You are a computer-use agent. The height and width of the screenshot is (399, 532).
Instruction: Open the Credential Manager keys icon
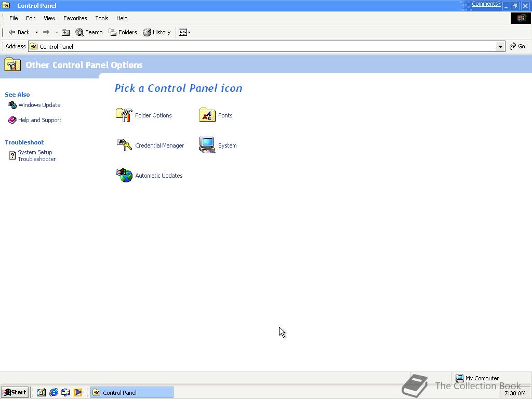[124, 145]
